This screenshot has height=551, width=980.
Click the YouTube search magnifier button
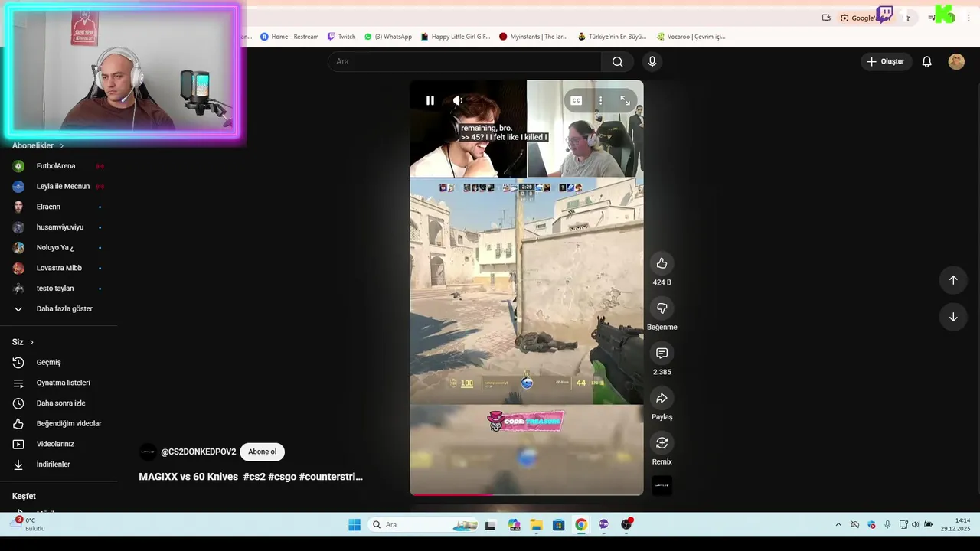tap(617, 61)
